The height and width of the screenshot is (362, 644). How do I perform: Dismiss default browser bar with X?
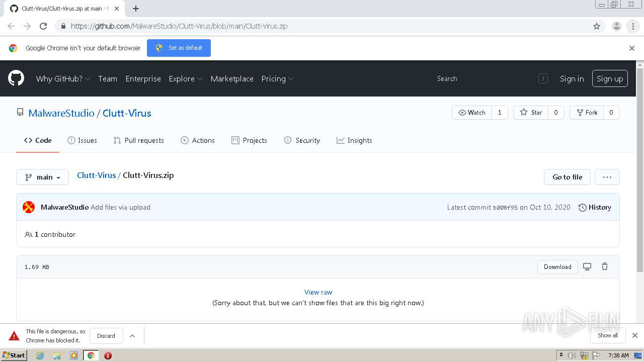632,48
